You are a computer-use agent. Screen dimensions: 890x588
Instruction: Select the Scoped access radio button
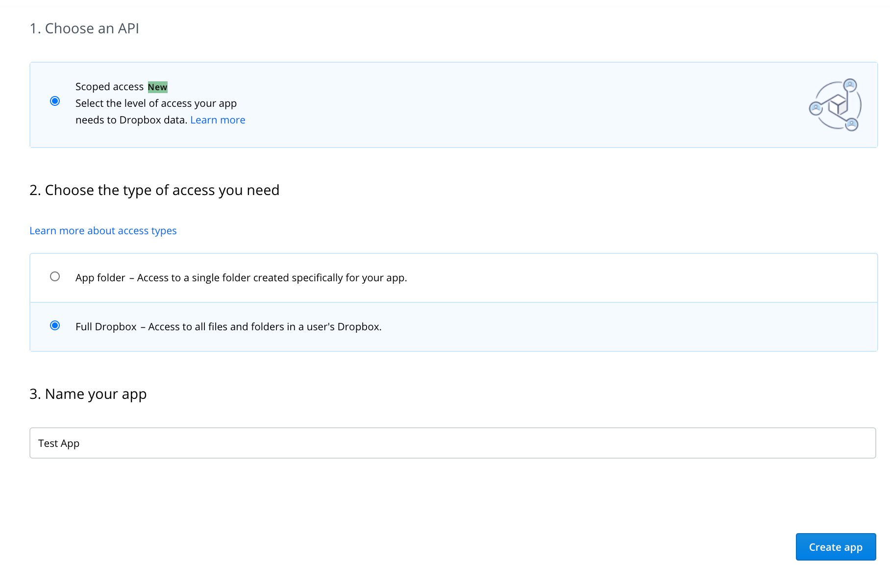click(55, 100)
